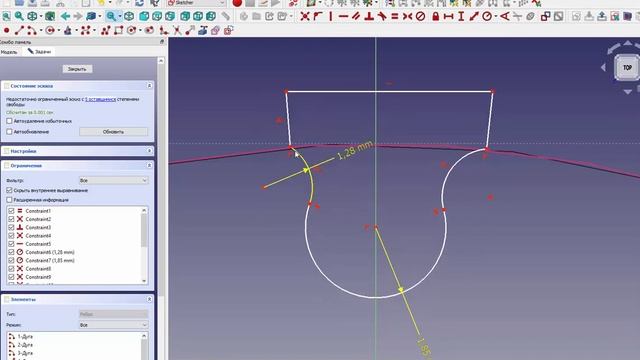The width and height of the screenshot is (640, 360).
Task: Uncheck Constraint6 (1,28 mm) checkbox
Action: click(11, 252)
